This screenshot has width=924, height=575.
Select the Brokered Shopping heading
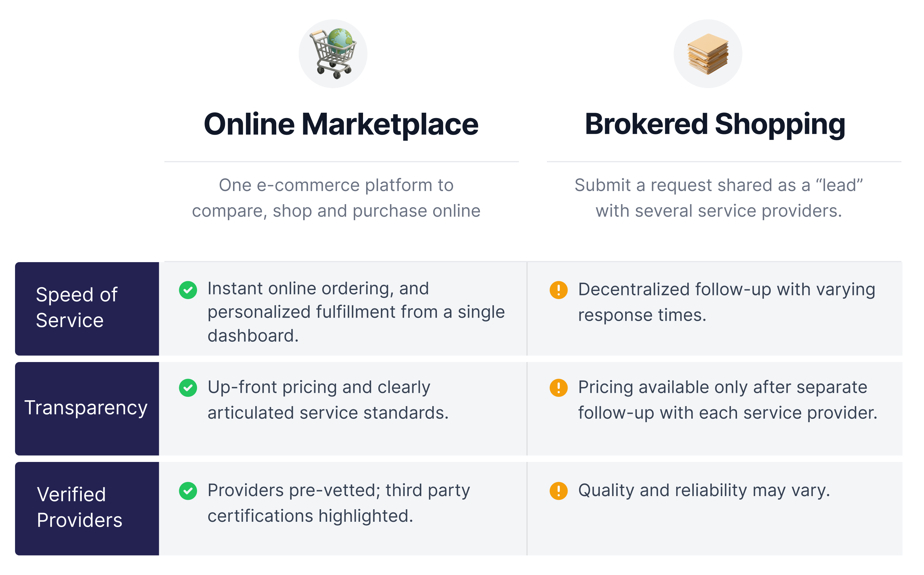point(715,124)
